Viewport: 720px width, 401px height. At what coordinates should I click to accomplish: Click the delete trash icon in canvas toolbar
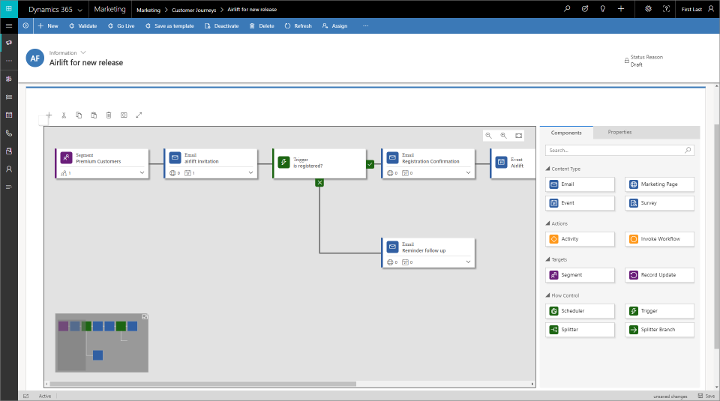coord(108,116)
